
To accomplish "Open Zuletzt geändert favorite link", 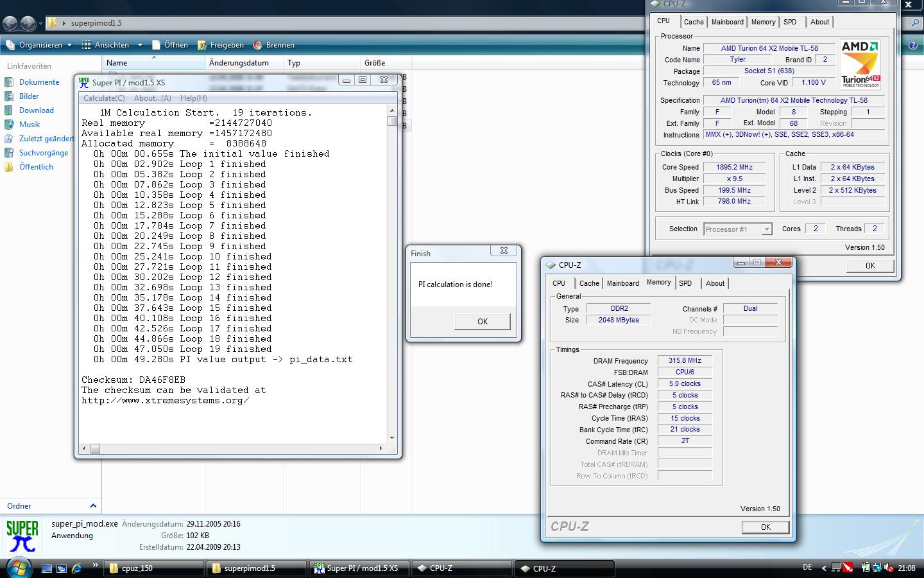I will click(46, 139).
